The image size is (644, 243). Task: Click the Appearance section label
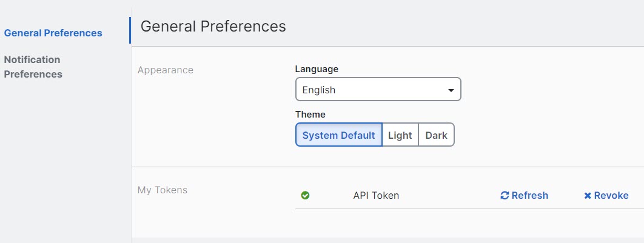(x=165, y=70)
